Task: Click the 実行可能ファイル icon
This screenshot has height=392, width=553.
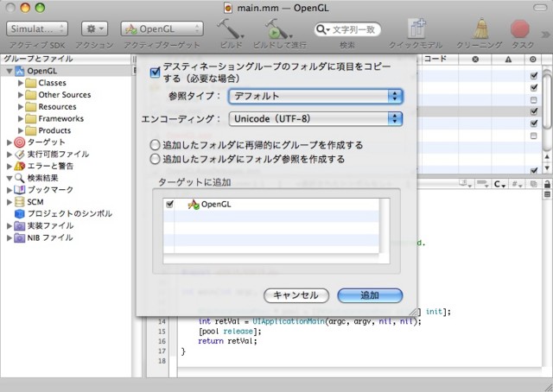Action: 20,155
